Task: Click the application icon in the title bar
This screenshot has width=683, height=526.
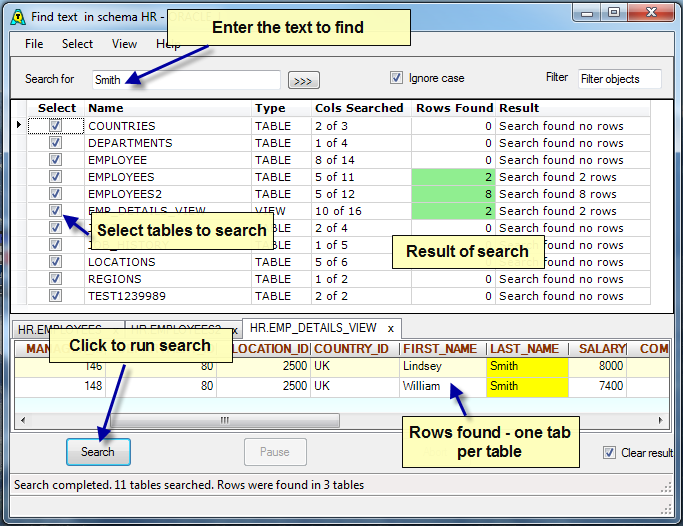Action: (17, 17)
